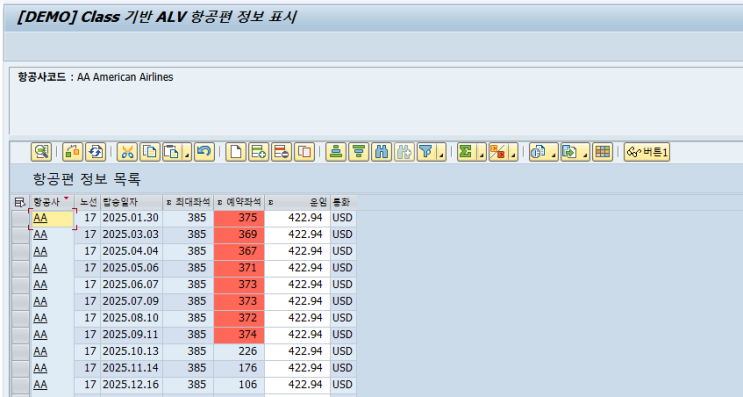Click the red reserved-seats cell 369
Viewport: 743px width, 397px height.
pyautogui.click(x=239, y=235)
